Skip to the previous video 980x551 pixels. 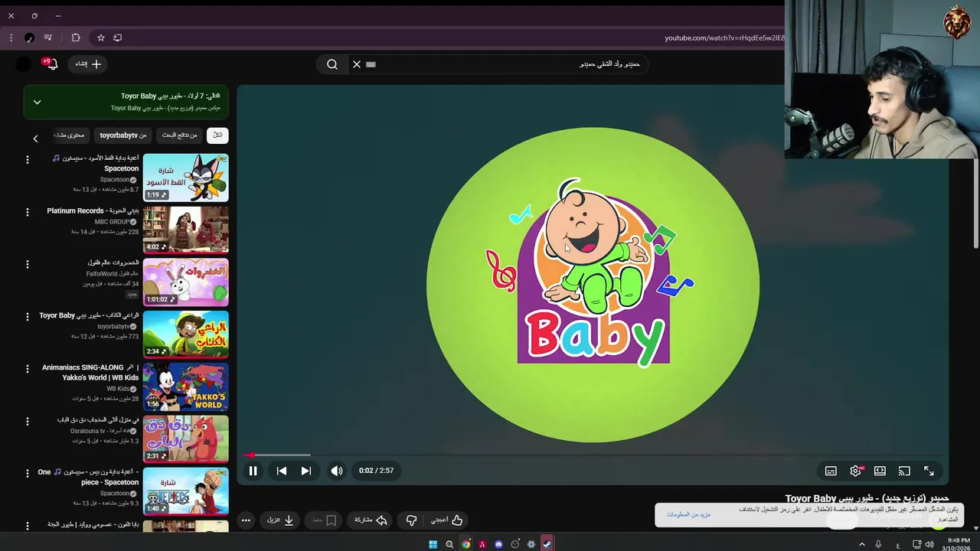pos(282,471)
